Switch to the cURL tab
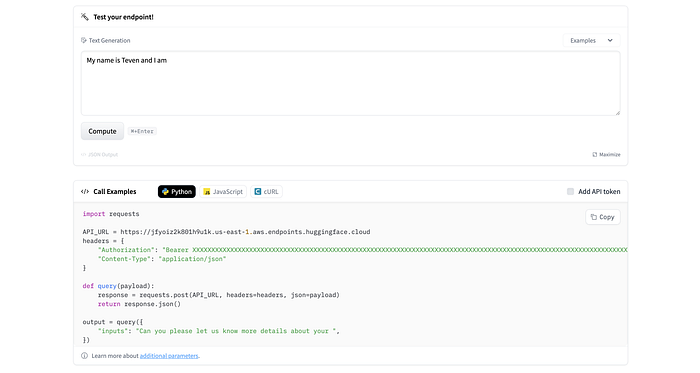 point(267,191)
